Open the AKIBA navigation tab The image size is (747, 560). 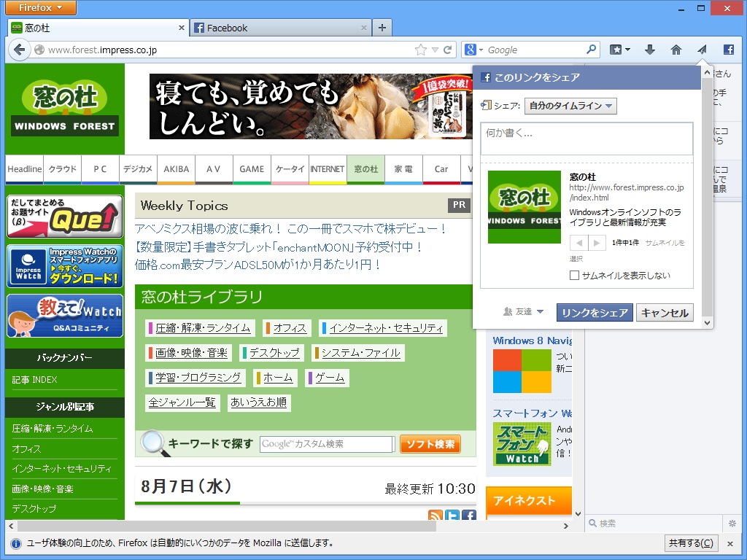(177, 169)
